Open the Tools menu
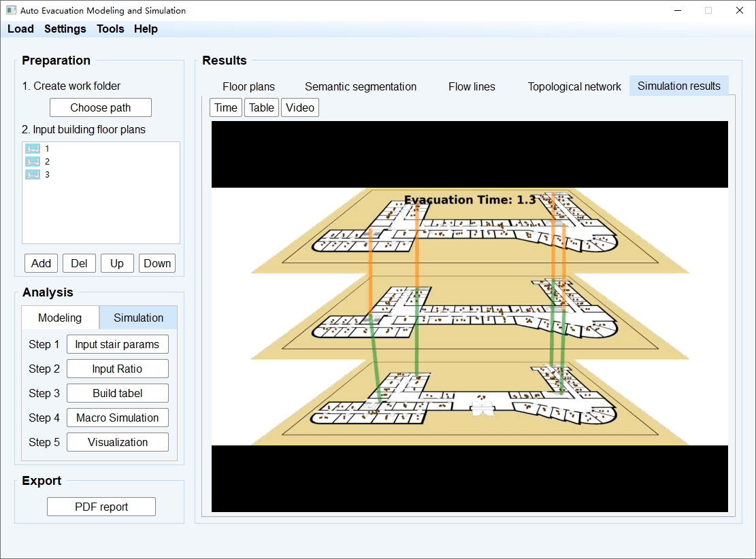 pos(110,29)
